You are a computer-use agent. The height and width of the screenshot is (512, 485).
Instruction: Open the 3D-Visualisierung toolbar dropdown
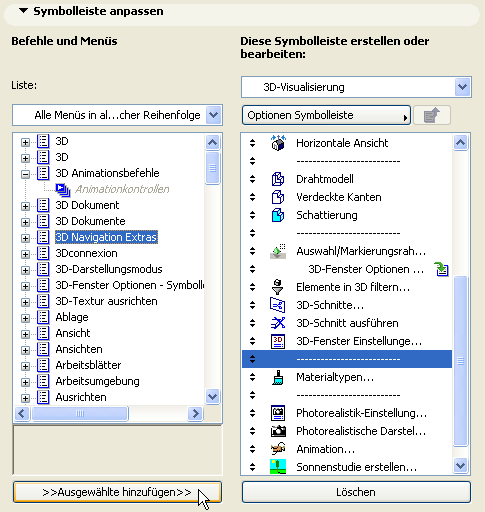(462, 87)
